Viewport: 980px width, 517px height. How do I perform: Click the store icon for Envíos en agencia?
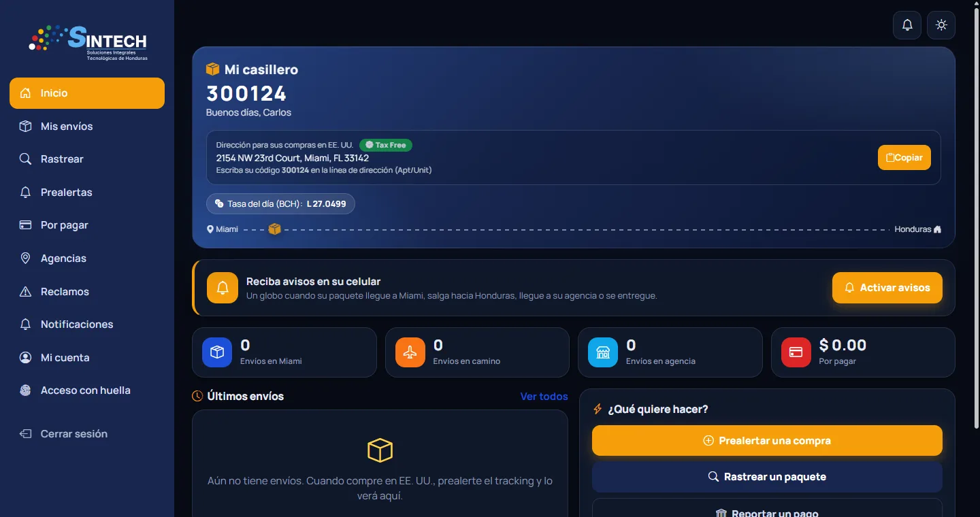pyautogui.click(x=603, y=352)
